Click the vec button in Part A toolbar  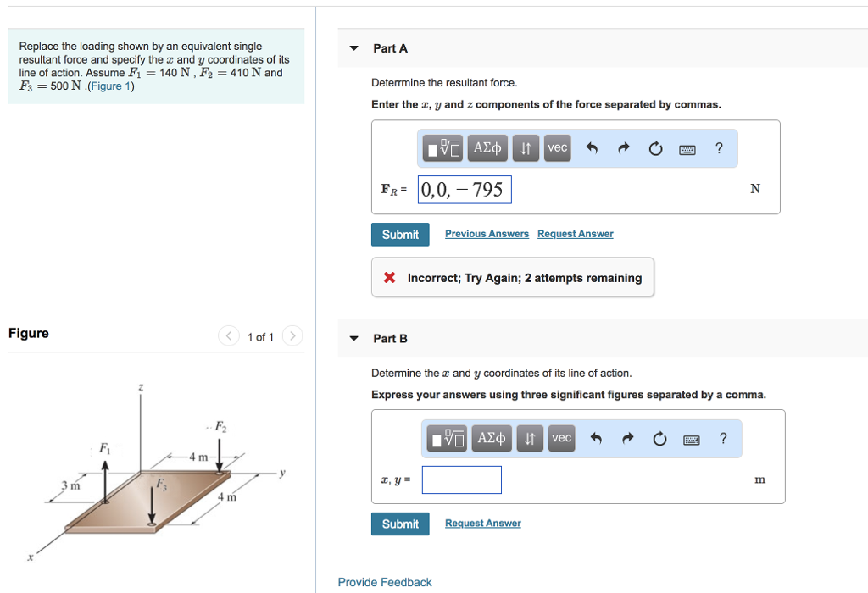tap(557, 148)
